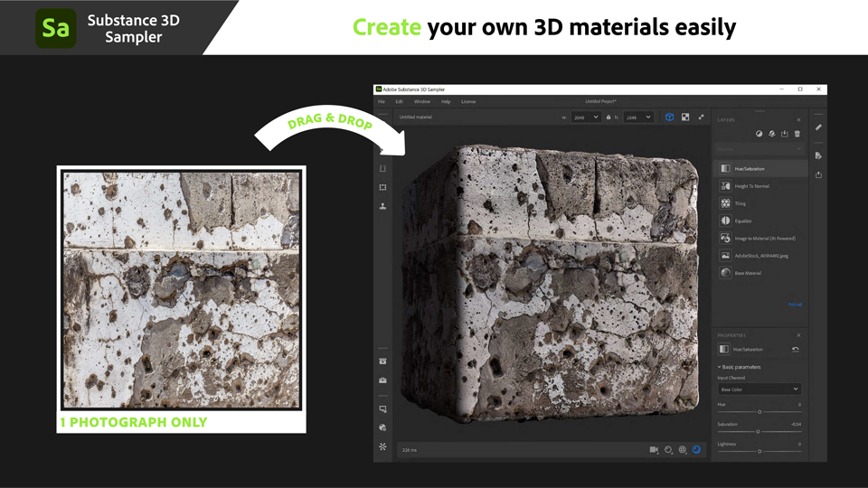
Task: Click the add filter layer icon
Action: pos(759,134)
